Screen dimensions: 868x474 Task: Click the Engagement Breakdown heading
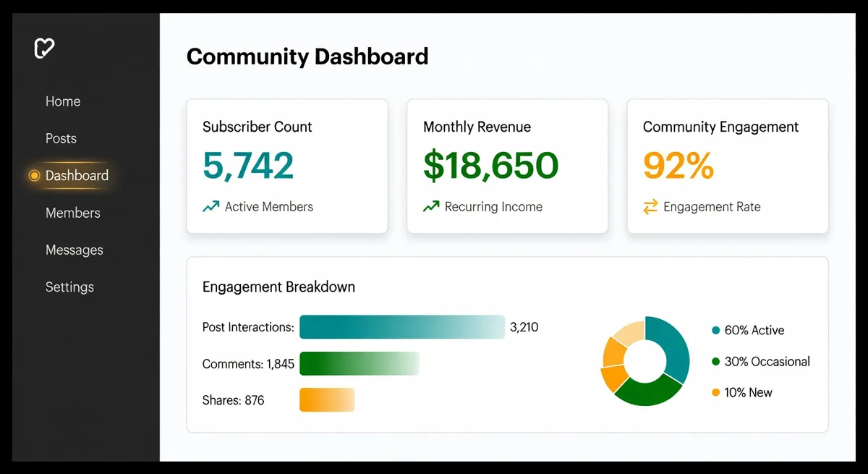[278, 287]
